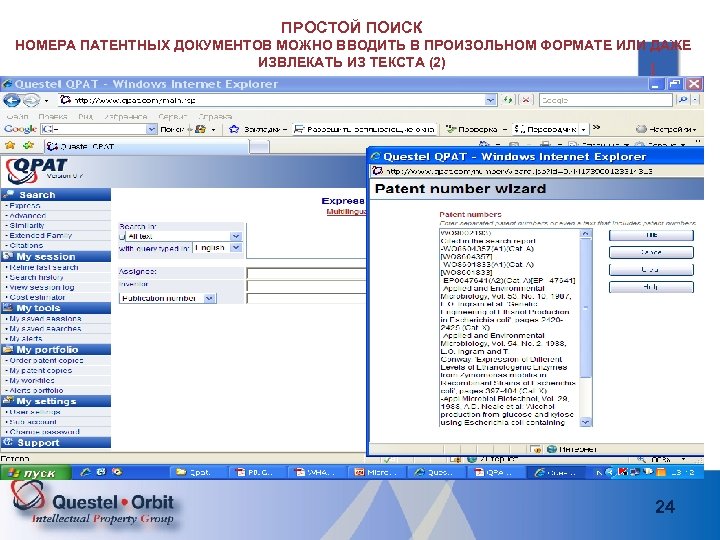Click the magnifier search icon beside the Google box

click(683, 100)
